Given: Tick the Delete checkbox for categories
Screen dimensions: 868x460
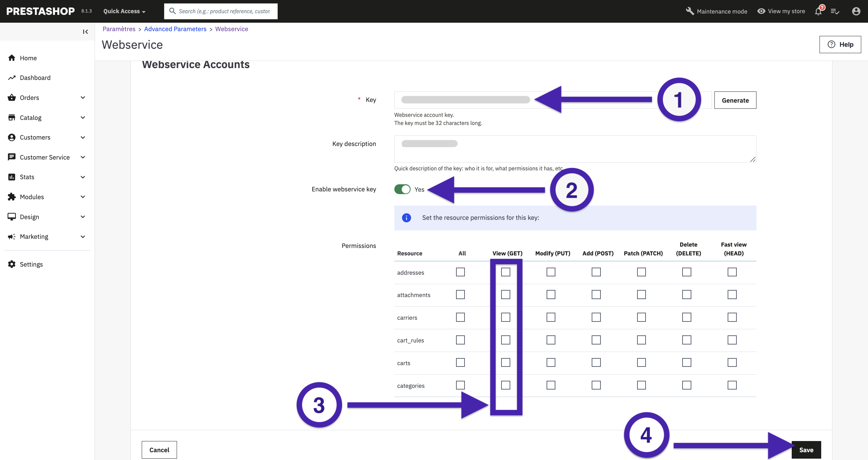Looking at the screenshot, I should pyautogui.click(x=687, y=385).
